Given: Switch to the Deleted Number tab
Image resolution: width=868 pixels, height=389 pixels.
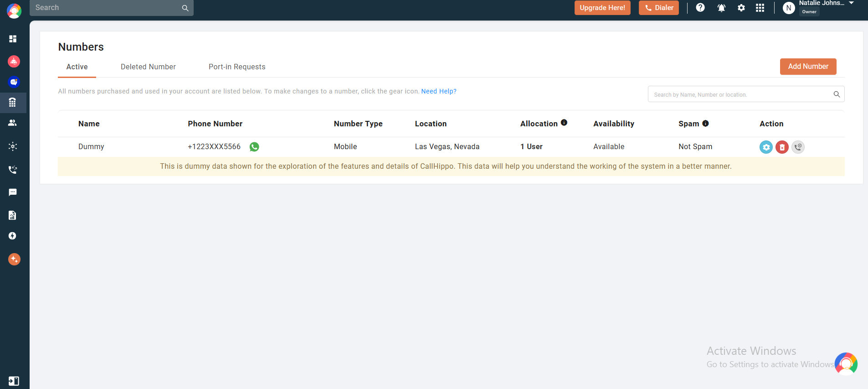Looking at the screenshot, I should tap(148, 67).
